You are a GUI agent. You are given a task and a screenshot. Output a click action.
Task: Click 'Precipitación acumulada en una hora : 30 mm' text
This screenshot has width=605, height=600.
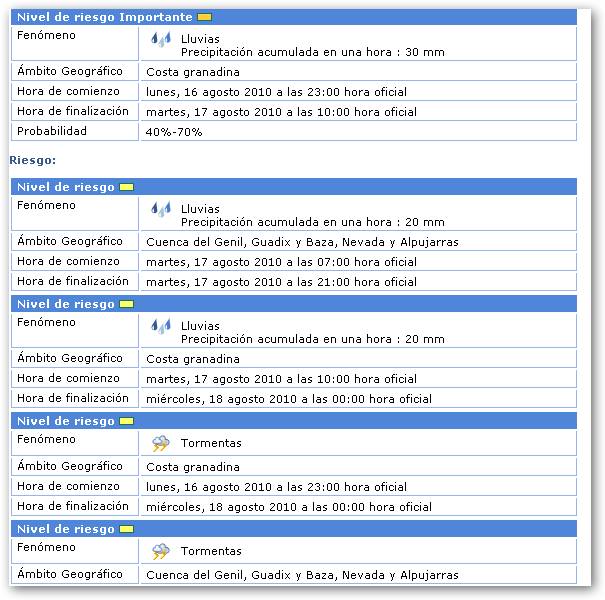point(312,52)
